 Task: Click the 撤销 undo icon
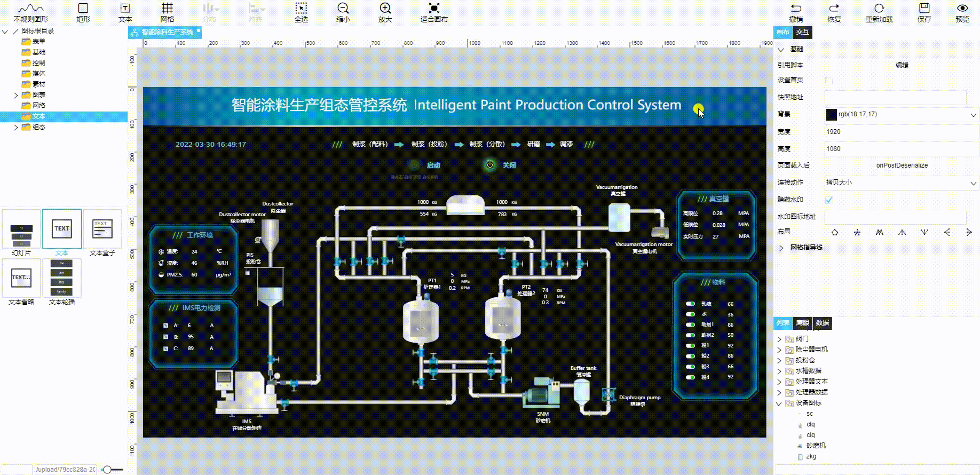[796, 8]
